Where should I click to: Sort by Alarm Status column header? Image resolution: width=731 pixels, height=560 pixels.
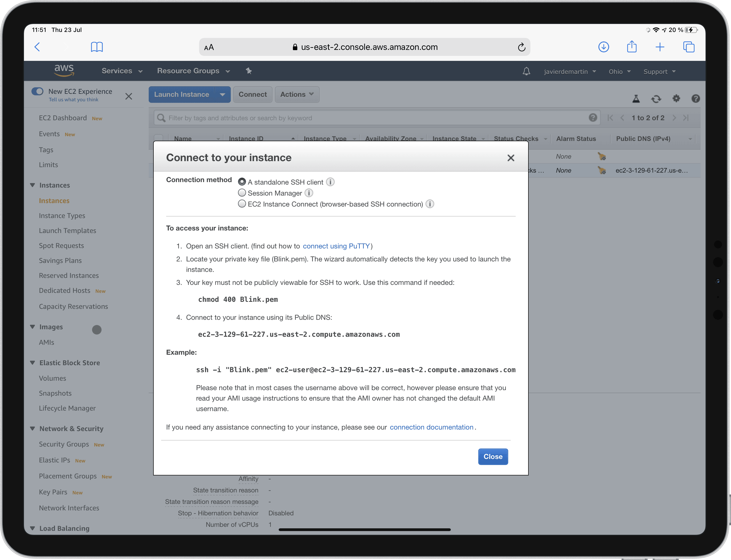576,139
